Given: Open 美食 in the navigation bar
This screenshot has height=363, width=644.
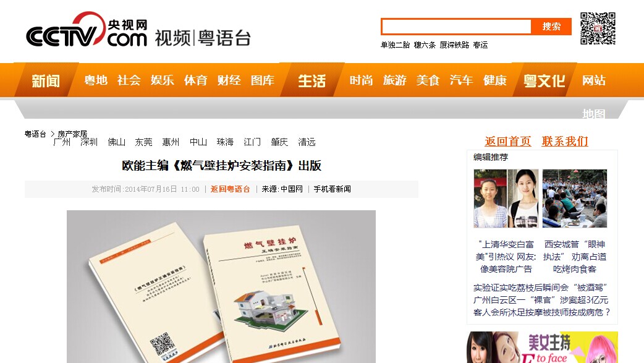Looking at the screenshot, I should [428, 80].
